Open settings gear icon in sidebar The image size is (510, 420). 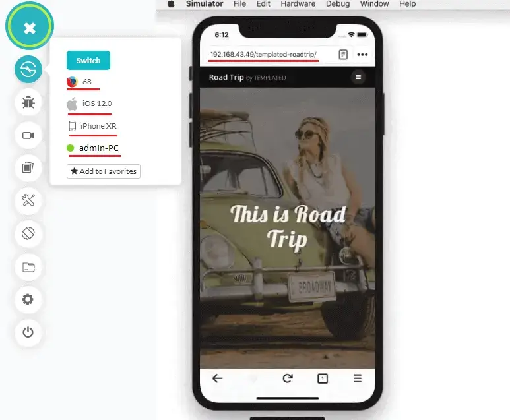pyautogui.click(x=28, y=299)
